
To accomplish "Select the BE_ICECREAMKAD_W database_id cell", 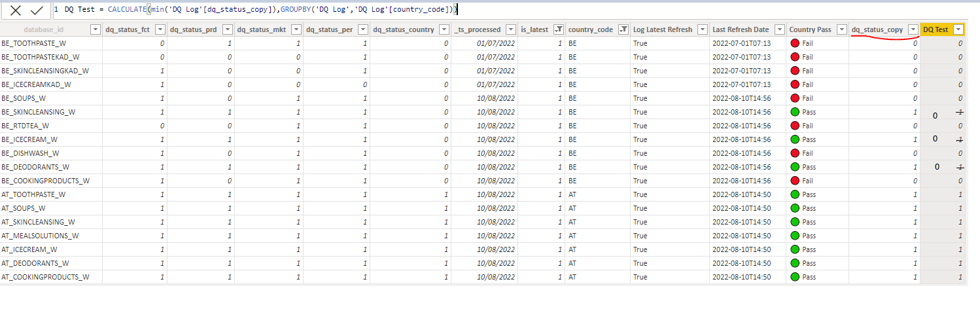I will 51,84.
